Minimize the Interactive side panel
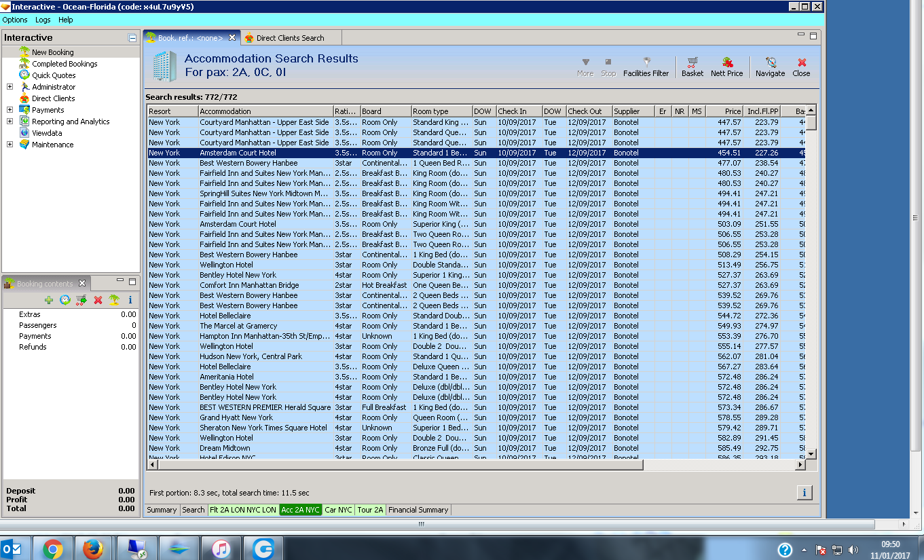 (x=132, y=38)
